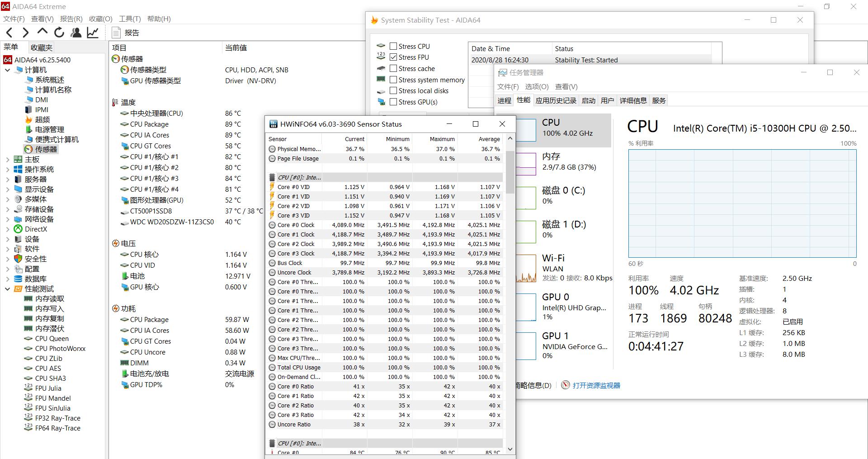The width and height of the screenshot is (868, 459).
Task: Collapse the 计算机 tree node
Action: point(7,70)
